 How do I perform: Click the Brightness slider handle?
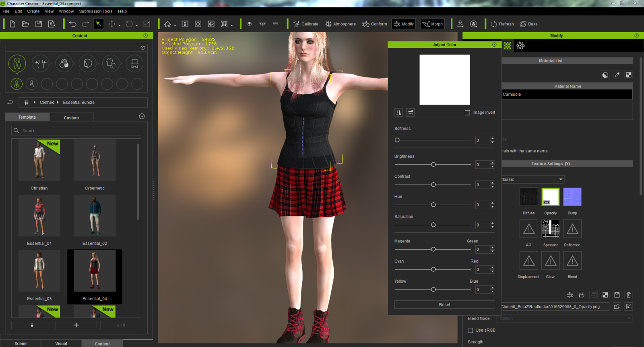pos(433,164)
